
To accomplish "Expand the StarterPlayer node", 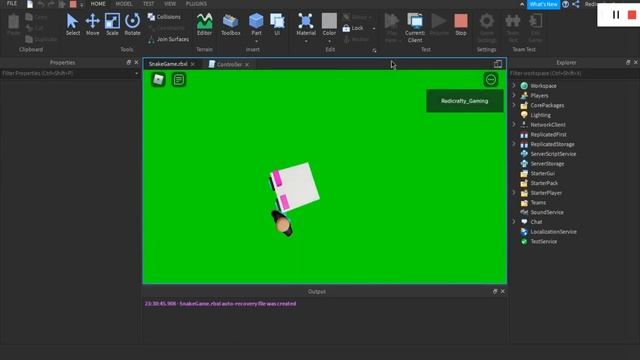I will click(514, 193).
